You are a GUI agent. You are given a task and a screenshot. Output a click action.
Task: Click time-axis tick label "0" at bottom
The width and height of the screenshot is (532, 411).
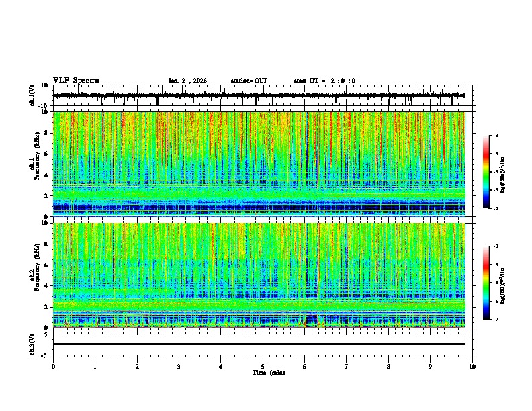point(53,367)
